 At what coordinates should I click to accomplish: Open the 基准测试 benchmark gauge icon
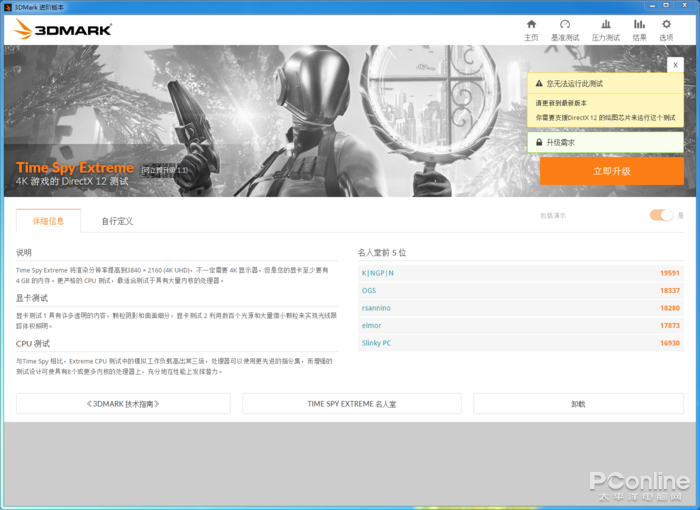point(565,25)
